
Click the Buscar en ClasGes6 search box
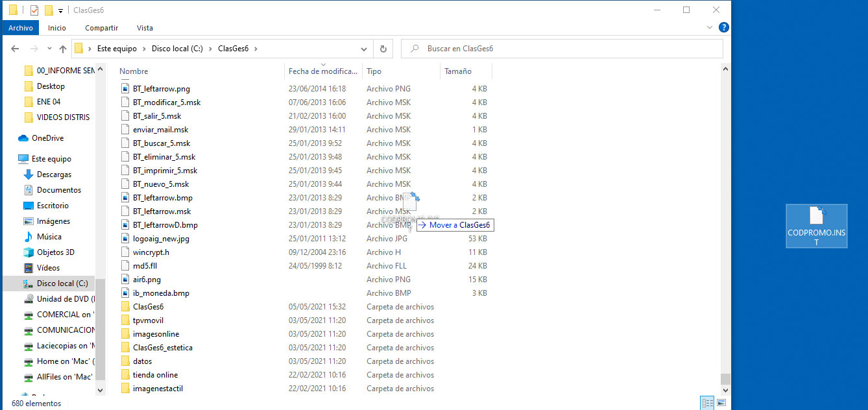click(x=564, y=49)
